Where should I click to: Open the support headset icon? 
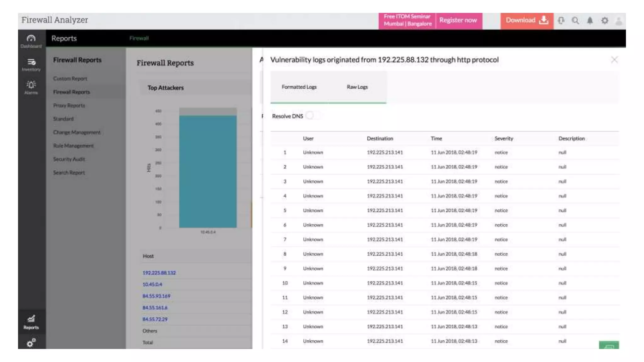pyautogui.click(x=561, y=21)
